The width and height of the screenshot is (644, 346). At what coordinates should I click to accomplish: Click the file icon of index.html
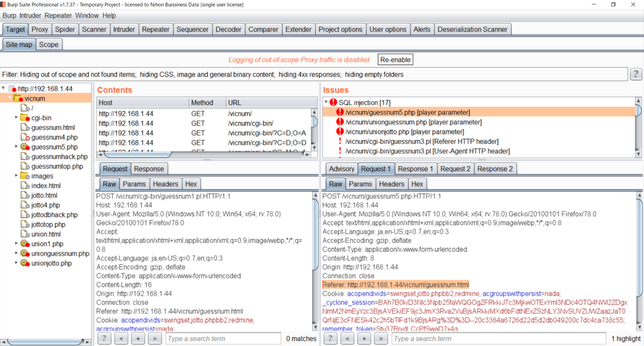pyautogui.click(x=25, y=185)
